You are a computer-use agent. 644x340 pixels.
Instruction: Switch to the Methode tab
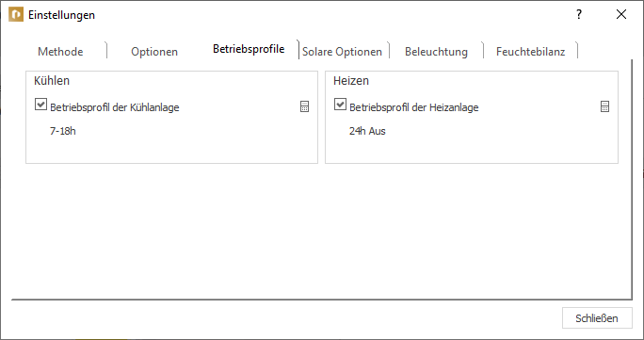pyautogui.click(x=60, y=51)
